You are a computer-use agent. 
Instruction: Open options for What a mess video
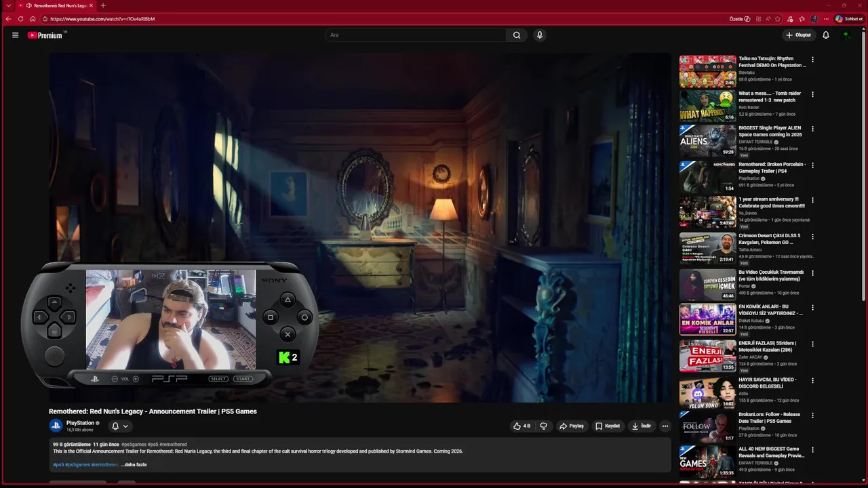pos(812,94)
